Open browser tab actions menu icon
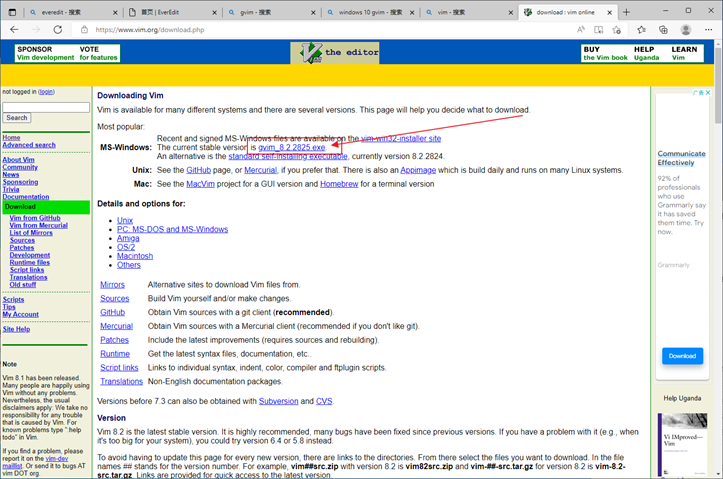The width and height of the screenshot is (723, 479). [x=12, y=12]
